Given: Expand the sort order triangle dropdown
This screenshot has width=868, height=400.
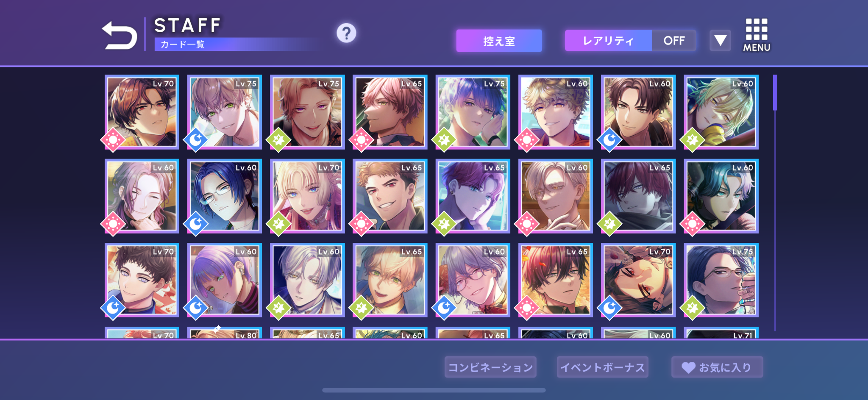Looking at the screenshot, I should coord(721,41).
